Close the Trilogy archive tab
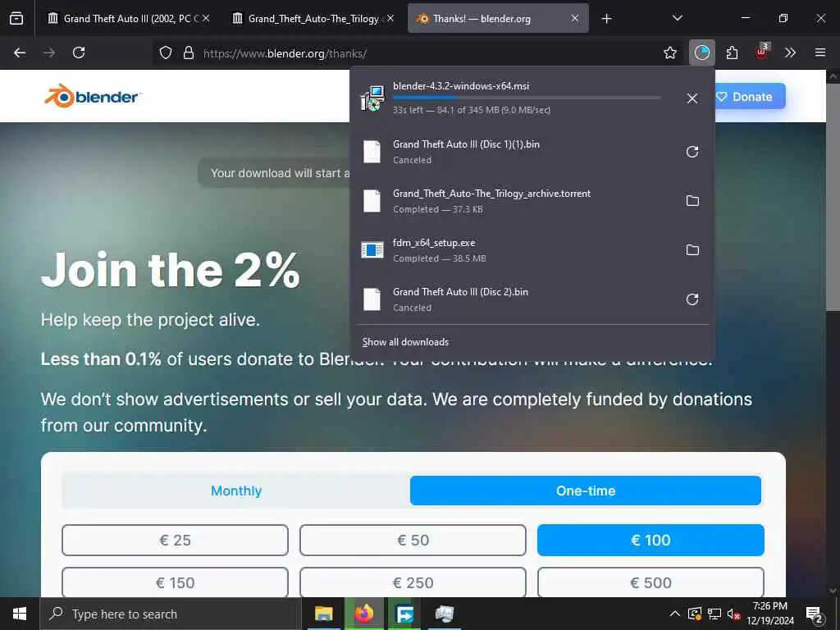The width and height of the screenshot is (840, 630). [390, 18]
